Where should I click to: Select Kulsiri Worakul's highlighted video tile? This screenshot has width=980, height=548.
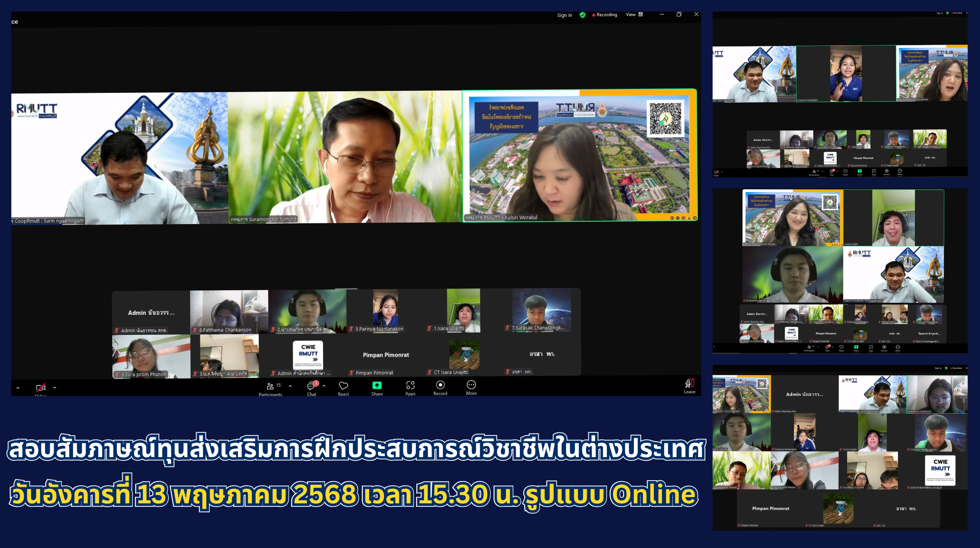(x=580, y=156)
